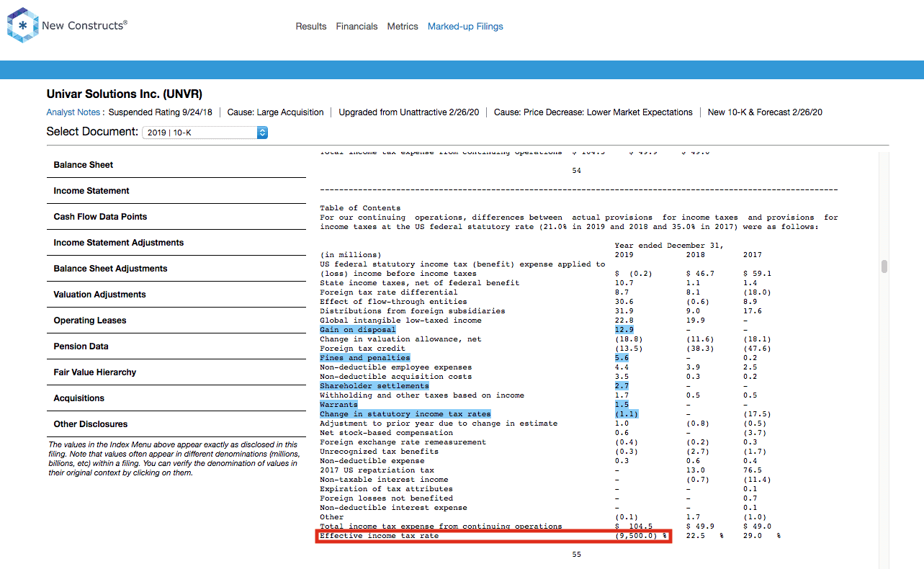Click Global intangible low-taxed income row
924x569 pixels.
401,321
